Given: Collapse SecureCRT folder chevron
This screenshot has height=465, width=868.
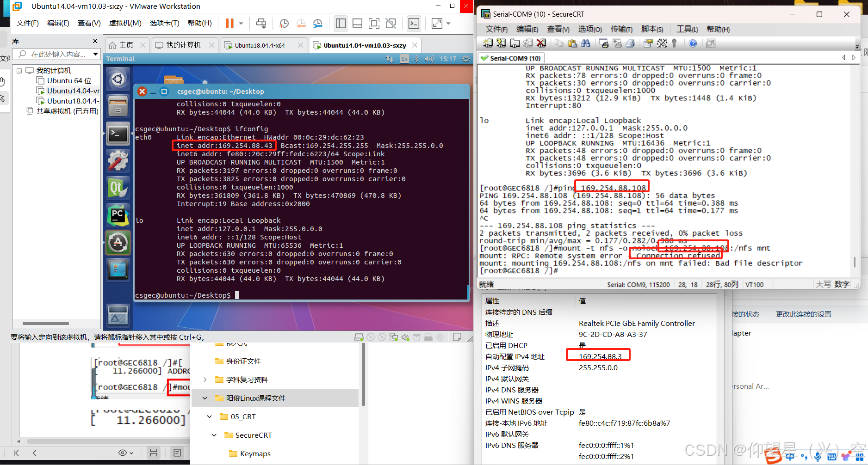Looking at the screenshot, I should [x=214, y=435].
